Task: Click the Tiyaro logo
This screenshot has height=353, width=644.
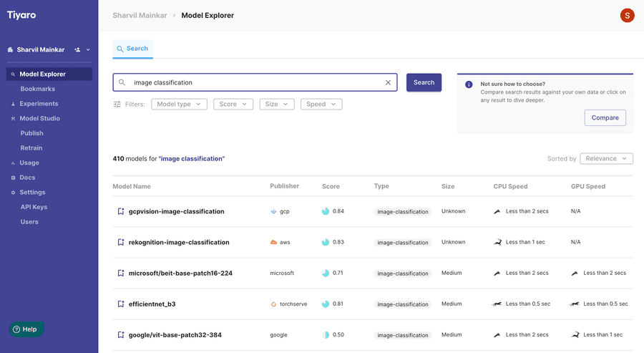Action: coord(21,15)
